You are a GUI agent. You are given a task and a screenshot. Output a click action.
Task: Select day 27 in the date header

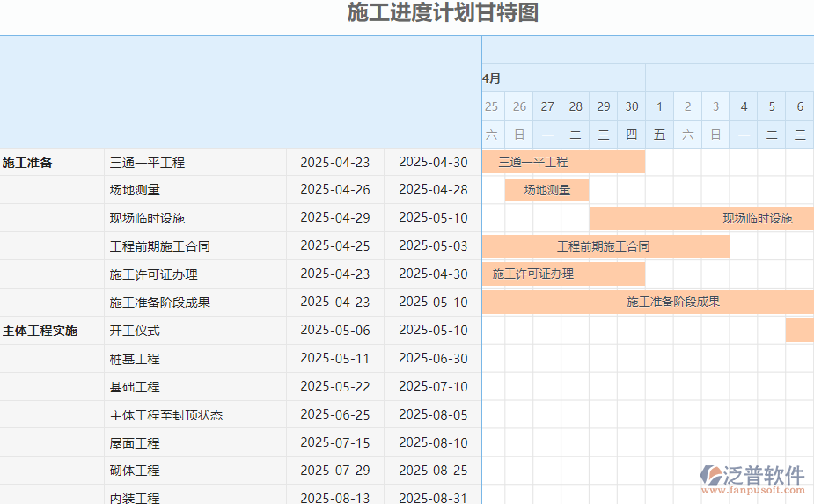(x=547, y=106)
